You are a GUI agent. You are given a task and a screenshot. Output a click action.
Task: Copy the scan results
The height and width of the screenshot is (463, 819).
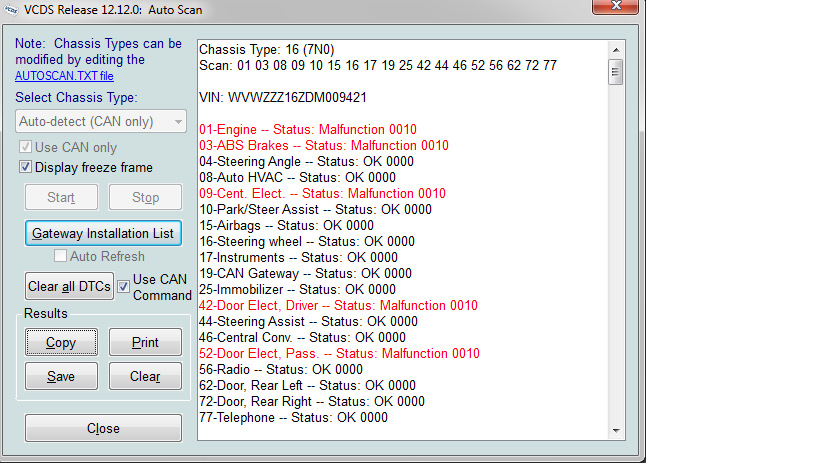tap(61, 342)
